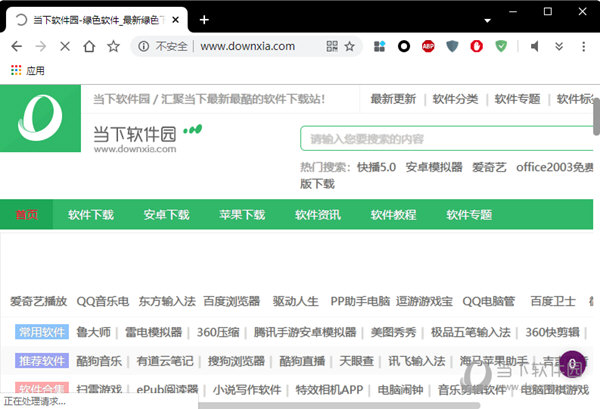Open PP助手电脑 software link
The height and width of the screenshot is (409, 600).
point(360,301)
